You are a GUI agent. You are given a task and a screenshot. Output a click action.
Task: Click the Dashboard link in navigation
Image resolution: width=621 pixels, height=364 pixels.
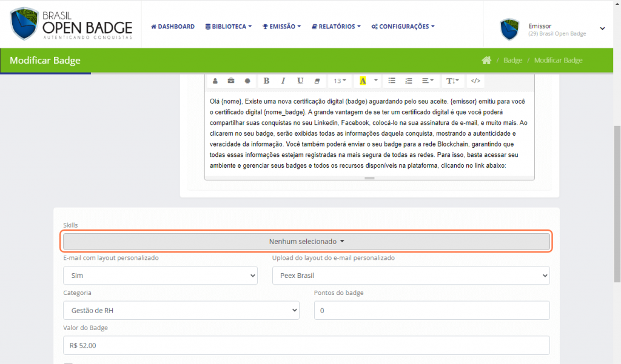click(173, 27)
